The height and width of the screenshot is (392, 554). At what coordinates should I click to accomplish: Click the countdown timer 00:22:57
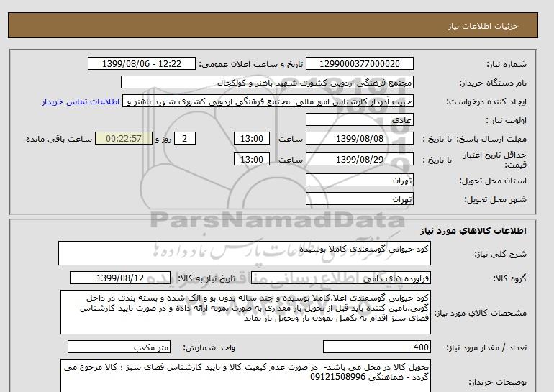[124, 138]
